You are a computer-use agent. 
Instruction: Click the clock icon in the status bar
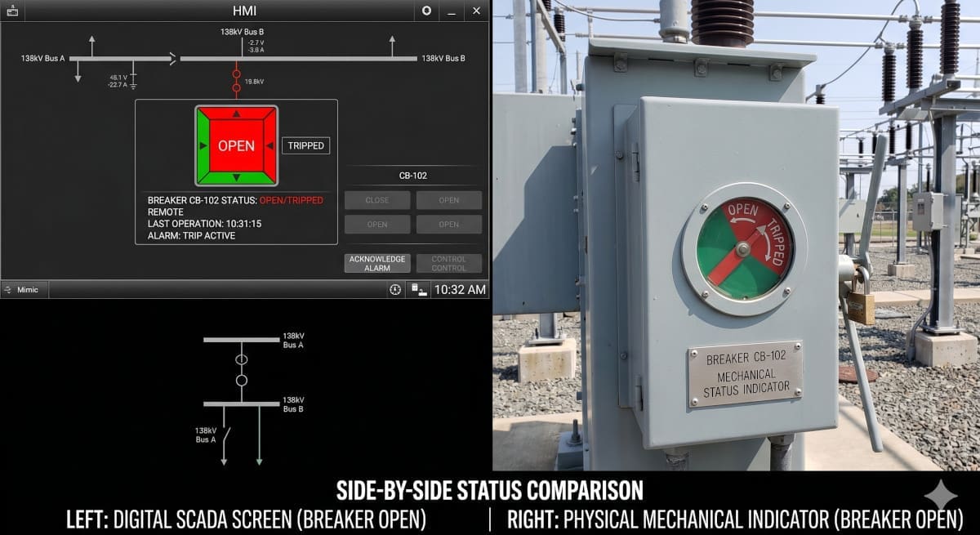point(395,289)
